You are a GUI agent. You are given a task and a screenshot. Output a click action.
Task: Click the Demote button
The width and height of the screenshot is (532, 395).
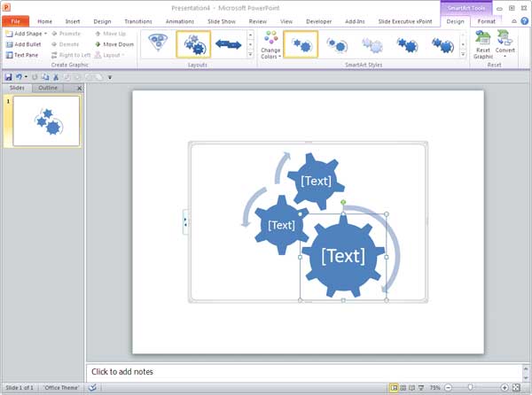click(x=66, y=44)
